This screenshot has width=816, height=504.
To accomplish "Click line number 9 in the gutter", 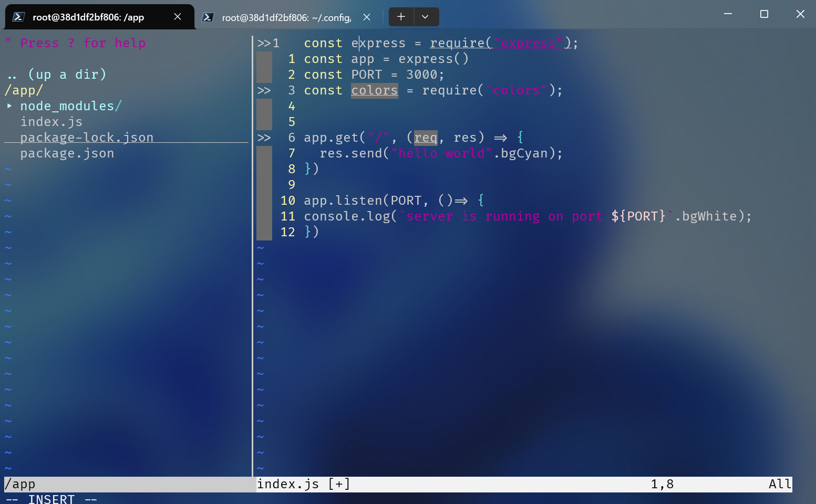I will (x=292, y=185).
